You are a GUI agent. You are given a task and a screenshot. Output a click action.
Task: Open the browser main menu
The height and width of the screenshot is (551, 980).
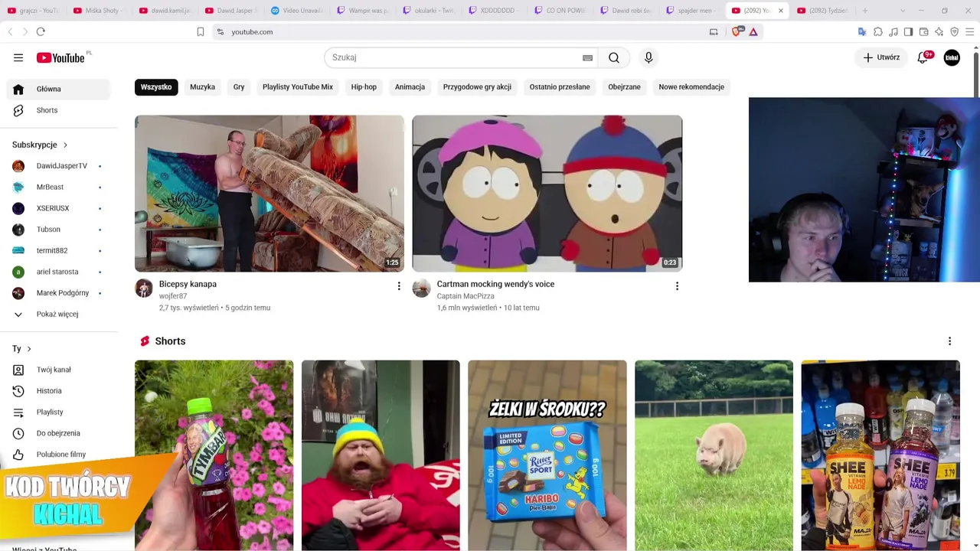click(970, 31)
